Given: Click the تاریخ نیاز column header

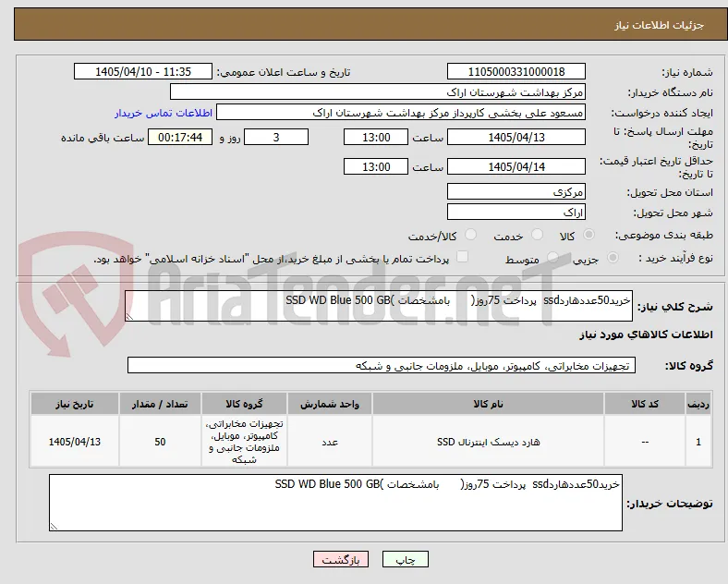Looking at the screenshot, I should point(74,404).
